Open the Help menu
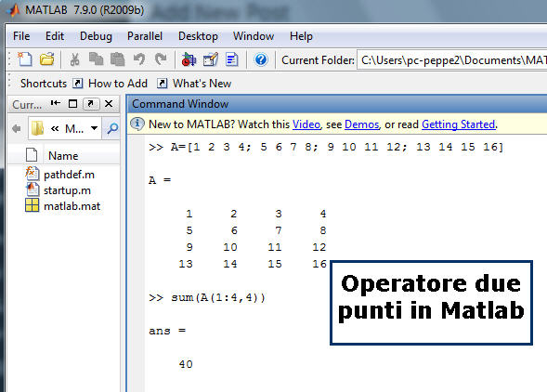This screenshot has width=547, height=392. point(301,36)
